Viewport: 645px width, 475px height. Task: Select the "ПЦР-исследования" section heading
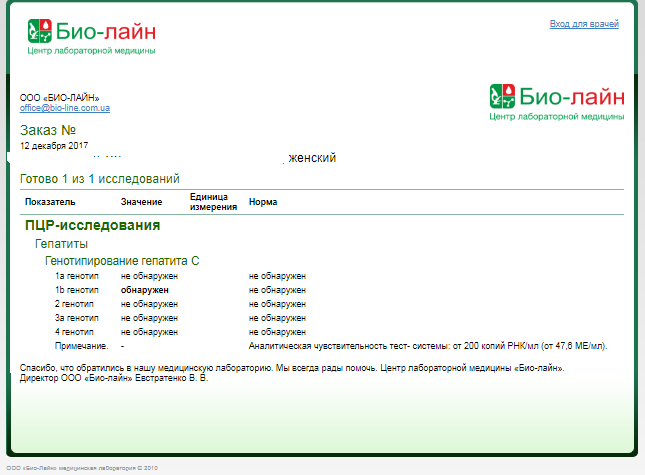pyautogui.click(x=92, y=226)
